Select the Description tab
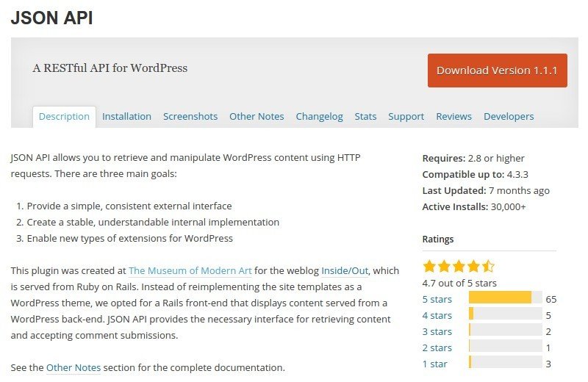This screenshot has width=588, height=382. click(x=64, y=117)
